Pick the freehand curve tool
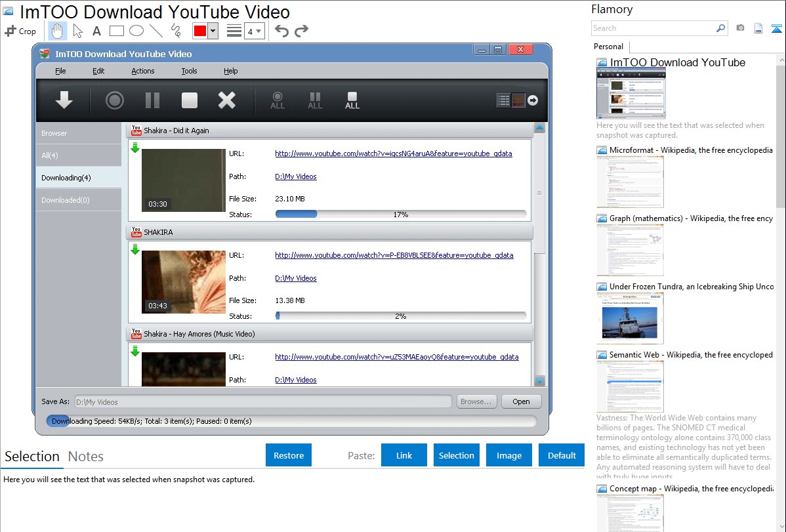Viewport: 786px width, 532px height. (176, 31)
